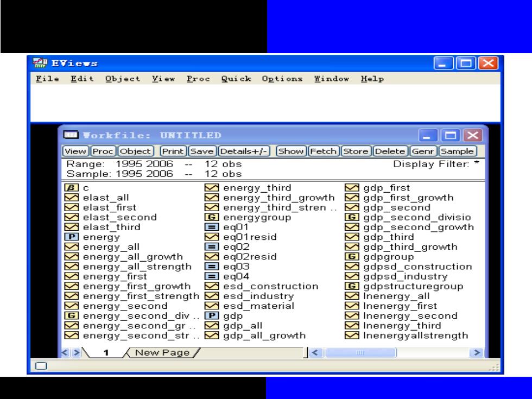Click the Display Filter label
Image resolution: width=532 pixels, height=399 pixels.
(x=436, y=164)
